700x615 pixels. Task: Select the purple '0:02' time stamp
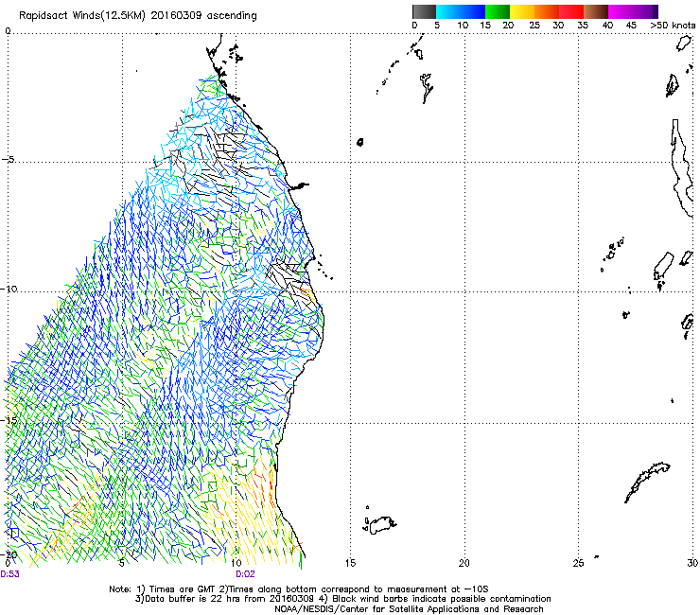click(245, 574)
